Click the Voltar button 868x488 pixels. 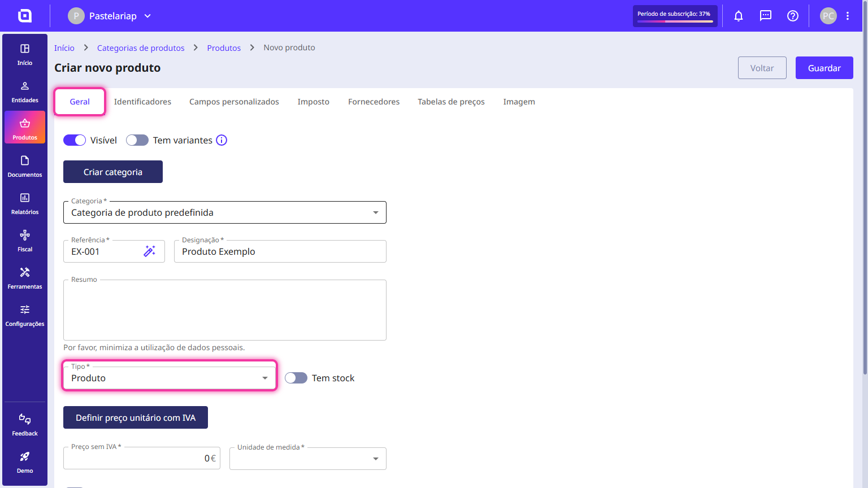(762, 68)
